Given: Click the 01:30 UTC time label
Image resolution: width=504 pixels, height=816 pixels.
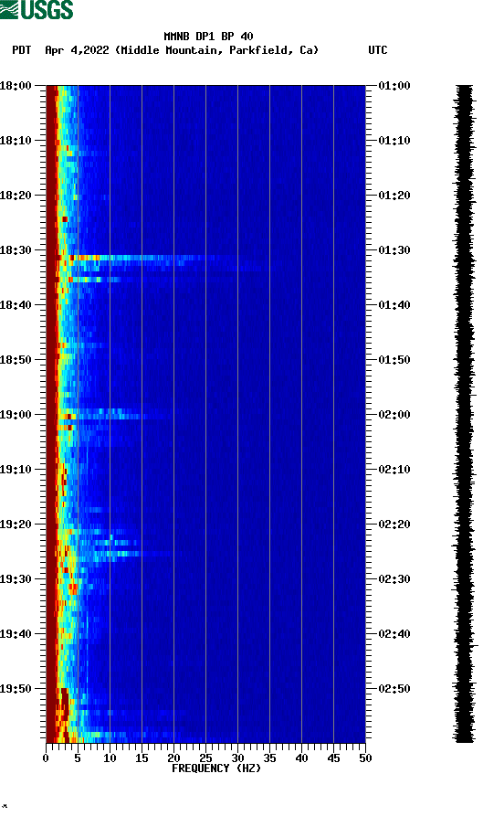Looking at the screenshot, I should click(x=394, y=250).
